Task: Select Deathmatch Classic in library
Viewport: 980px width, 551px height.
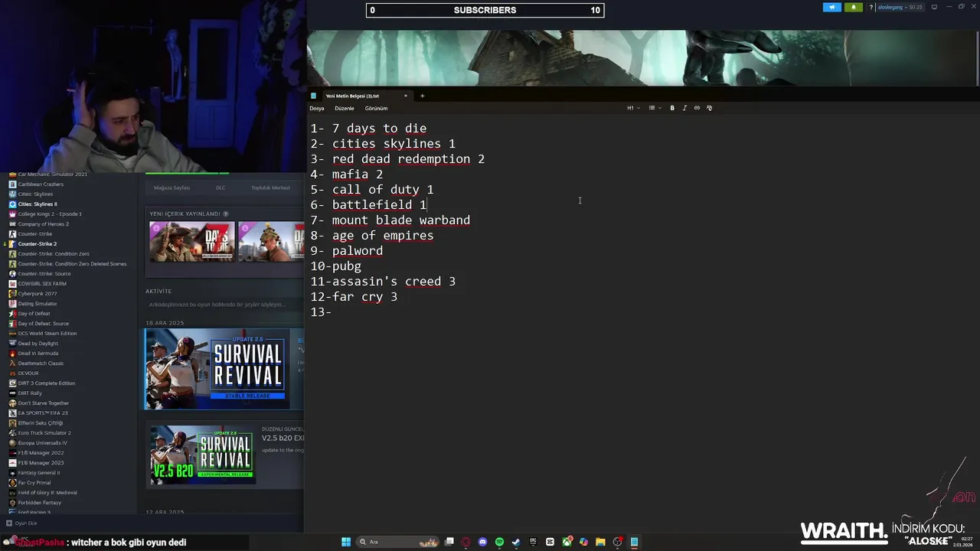Action: coord(41,364)
